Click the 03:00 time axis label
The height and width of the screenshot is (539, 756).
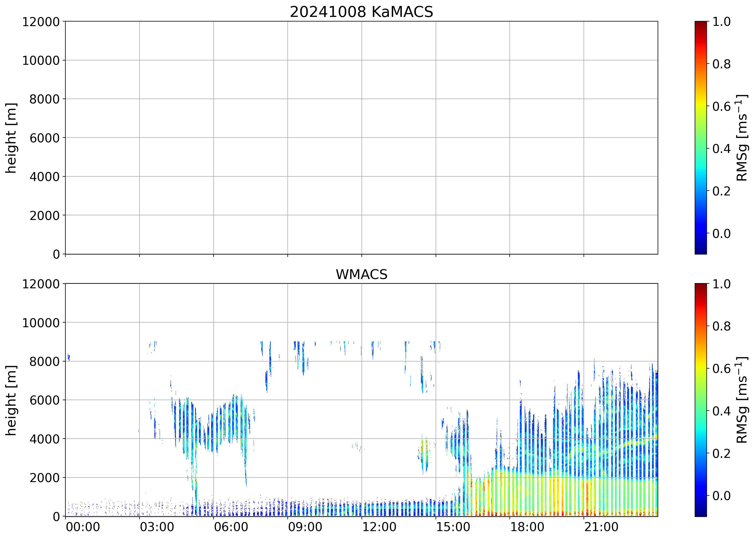pos(157,527)
